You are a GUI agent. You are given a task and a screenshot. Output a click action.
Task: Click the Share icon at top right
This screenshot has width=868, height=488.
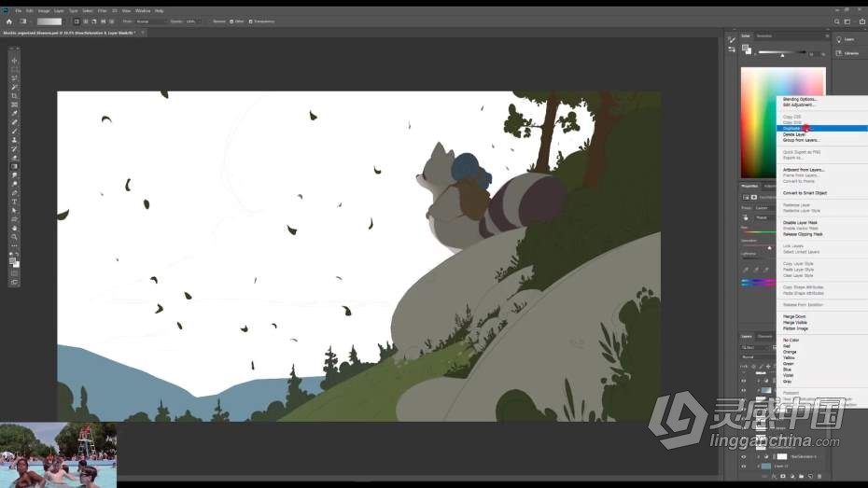pos(861,21)
